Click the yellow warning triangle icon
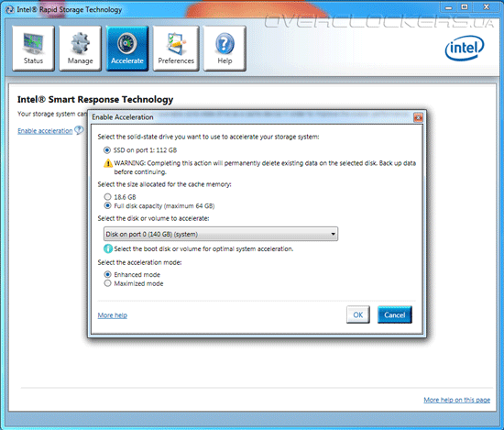This screenshot has width=504, height=430. (108, 163)
